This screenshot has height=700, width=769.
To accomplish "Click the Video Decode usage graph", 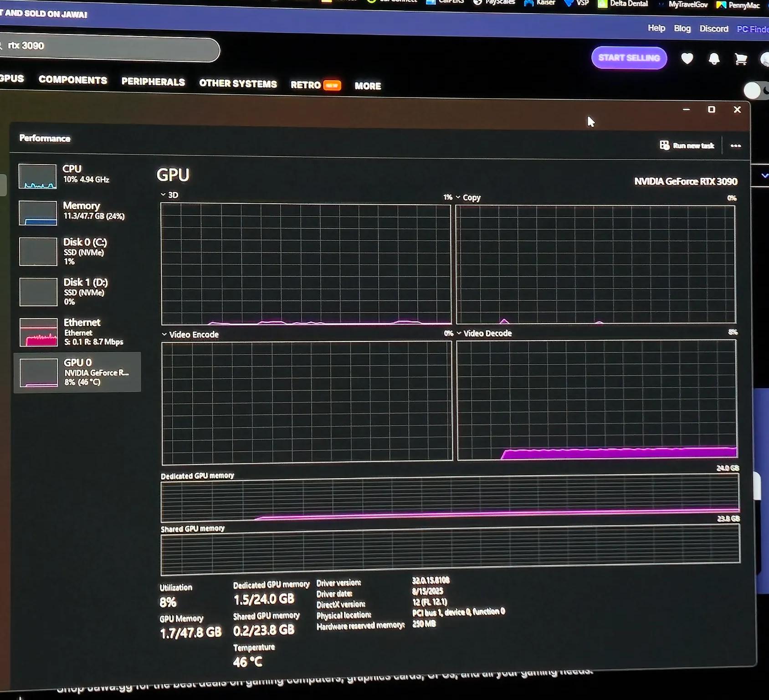I will tap(597, 400).
